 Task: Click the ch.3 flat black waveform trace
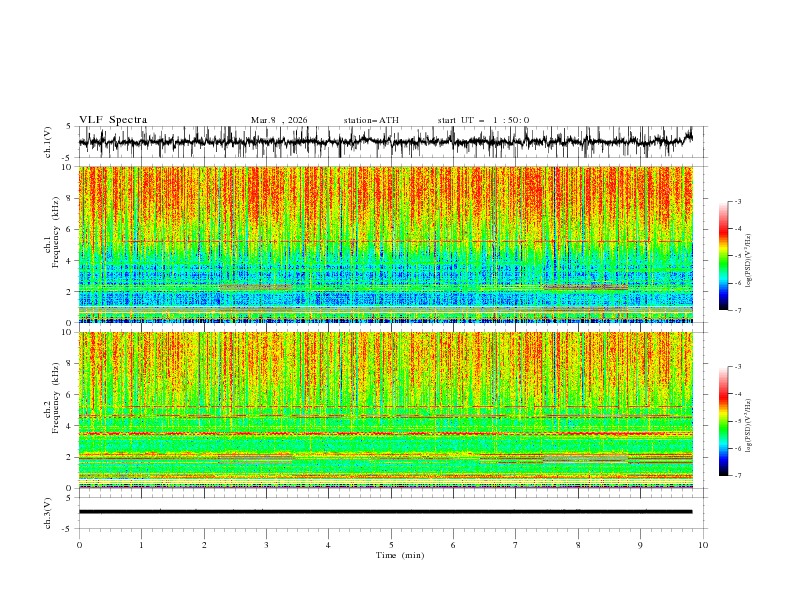(x=386, y=512)
